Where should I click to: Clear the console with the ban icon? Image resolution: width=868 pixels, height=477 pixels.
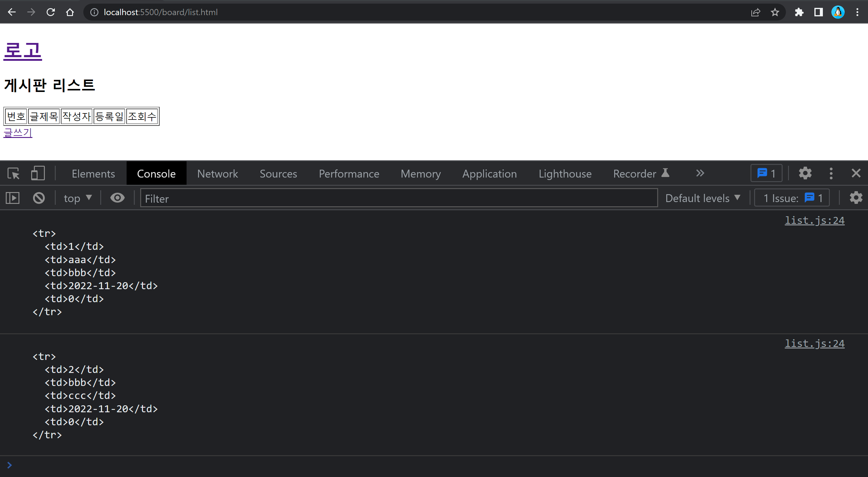(39, 198)
